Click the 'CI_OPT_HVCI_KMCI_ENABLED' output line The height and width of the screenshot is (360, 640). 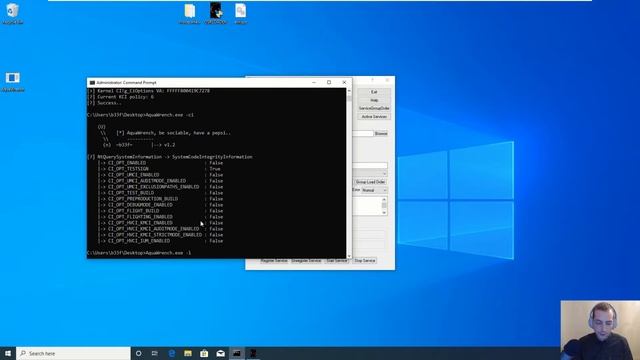tap(160, 223)
